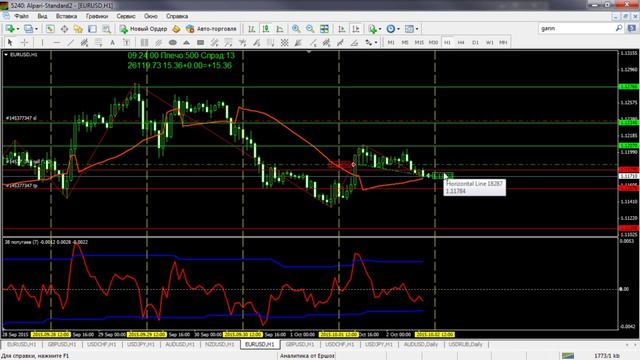
Task: Open a new chart with the New Chart icon
Action: click(x=10, y=29)
